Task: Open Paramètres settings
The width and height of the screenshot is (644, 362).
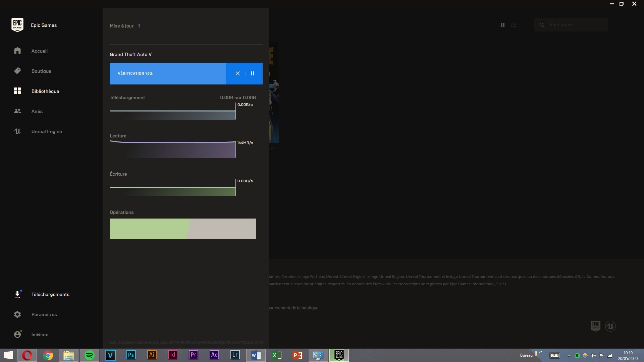Action: click(44, 314)
